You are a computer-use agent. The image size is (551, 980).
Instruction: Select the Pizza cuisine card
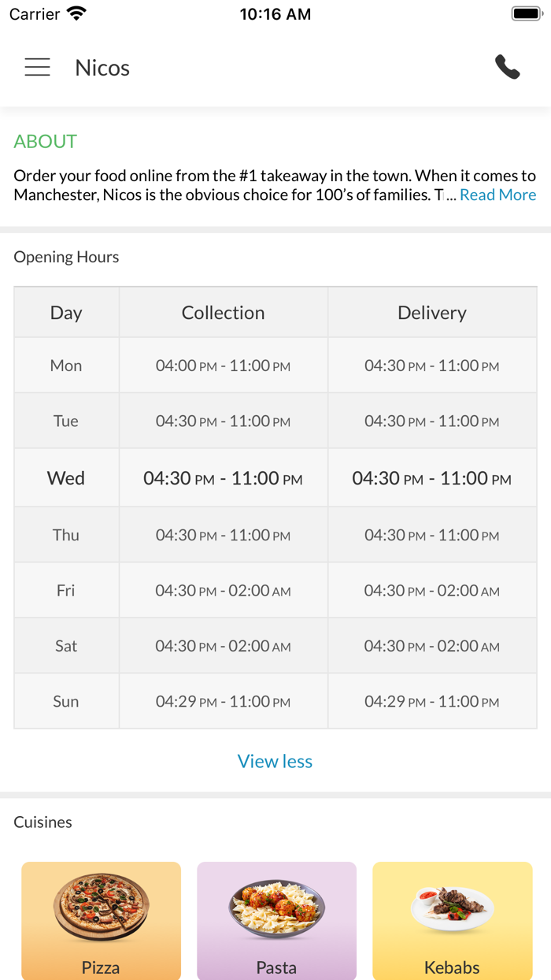[101, 920]
